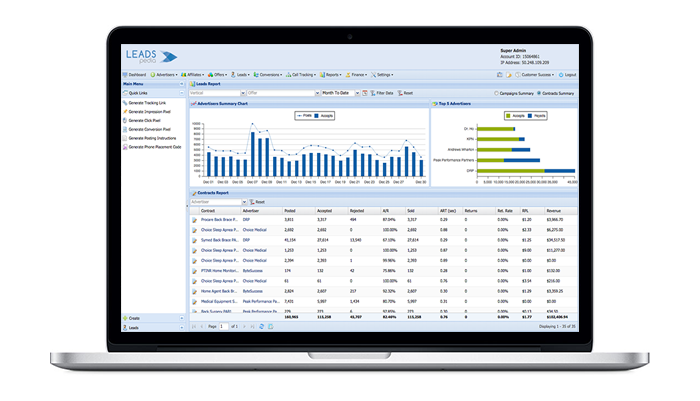
Task: Open the Call Tracking menu
Action: click(301, 75)
